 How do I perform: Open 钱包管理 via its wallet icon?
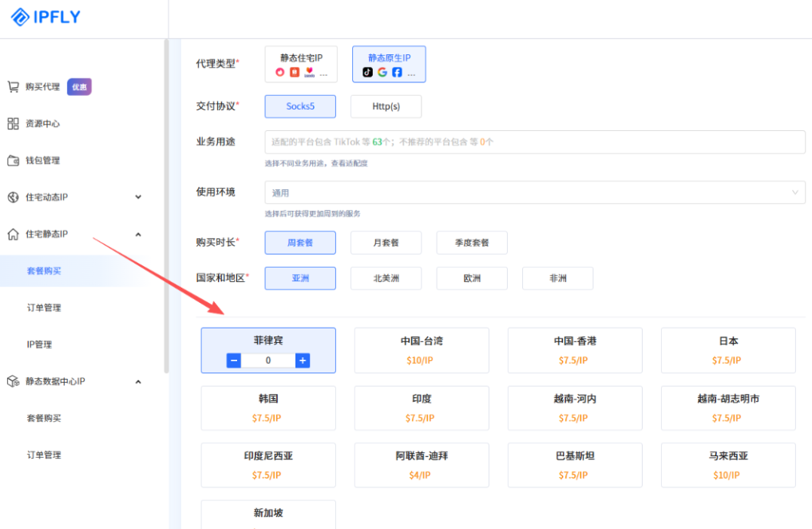[x=13, y=160]
